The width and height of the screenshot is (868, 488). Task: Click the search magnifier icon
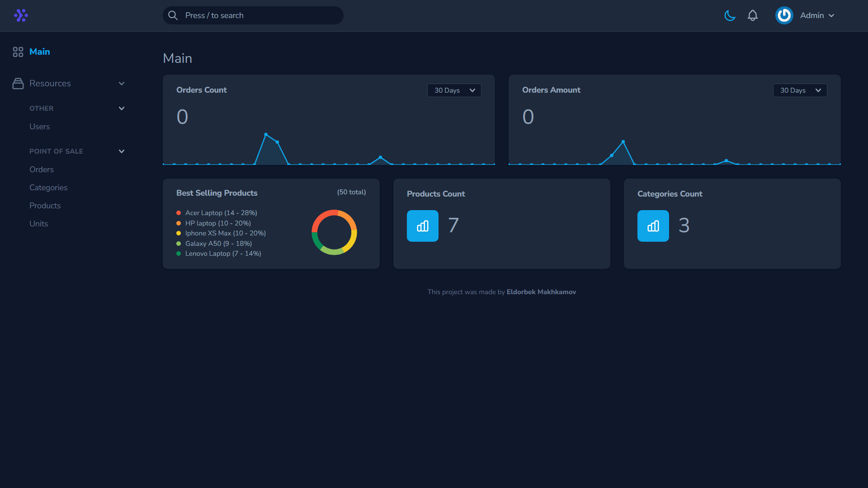pos(173,15)
